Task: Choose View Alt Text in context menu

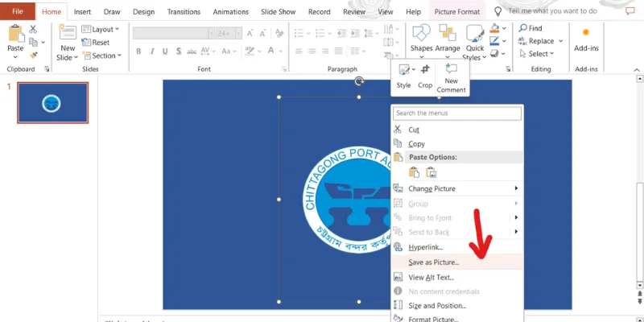Action: click(457, 277)
